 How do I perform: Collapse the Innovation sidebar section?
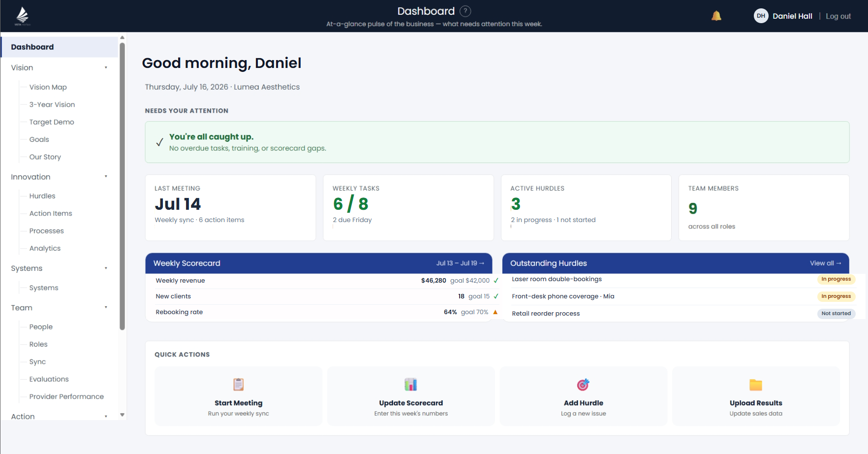point(106,177)
